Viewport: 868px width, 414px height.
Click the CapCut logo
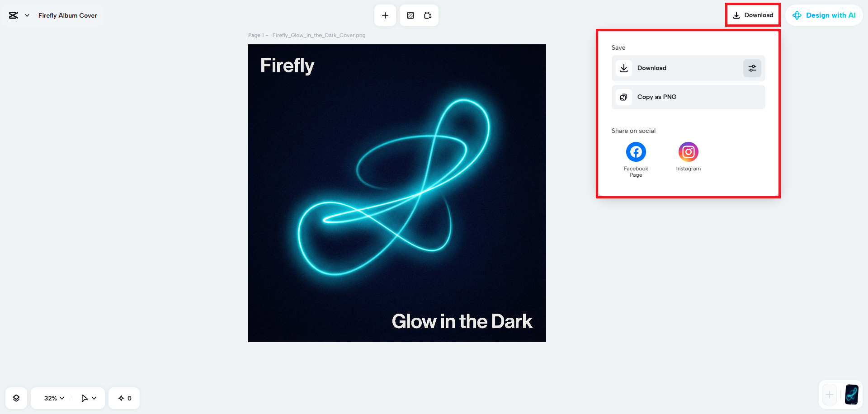(x=13, y=15)
